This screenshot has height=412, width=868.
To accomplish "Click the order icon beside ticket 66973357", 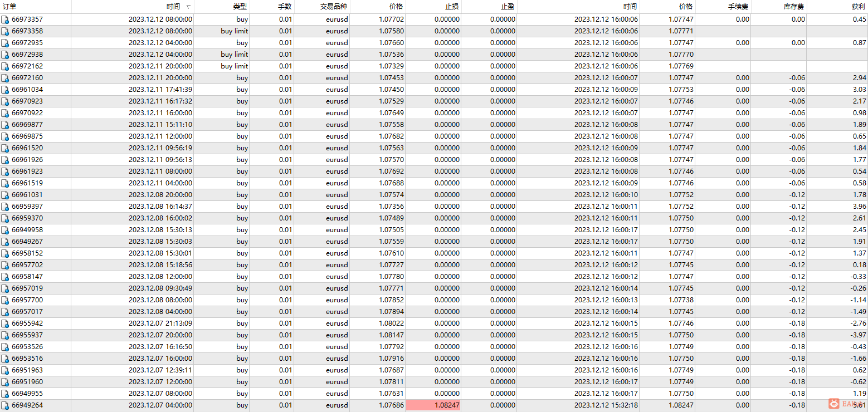I will 6,19.
